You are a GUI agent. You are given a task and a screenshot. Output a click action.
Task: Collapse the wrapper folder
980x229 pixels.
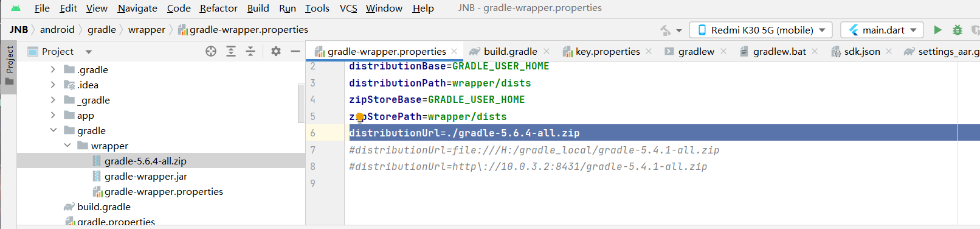point(67,146)
